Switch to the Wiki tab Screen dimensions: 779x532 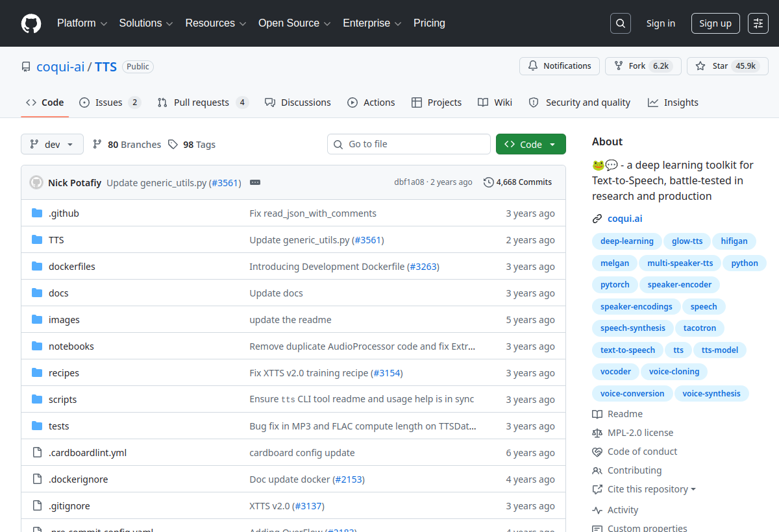[495, 103]
